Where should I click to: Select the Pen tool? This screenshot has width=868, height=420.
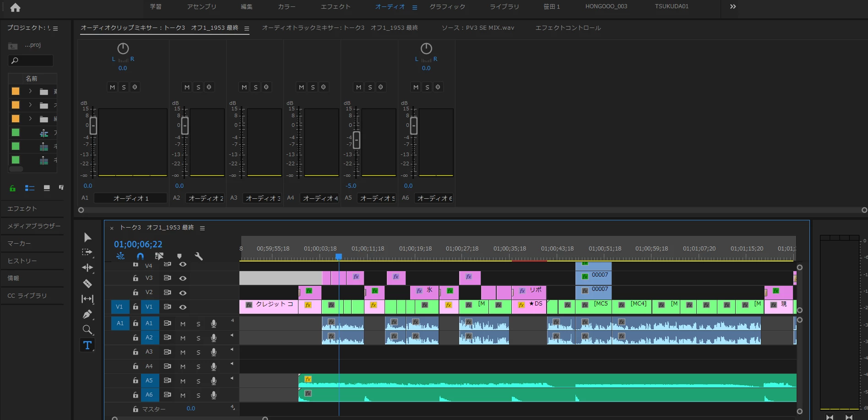point(87,314)
